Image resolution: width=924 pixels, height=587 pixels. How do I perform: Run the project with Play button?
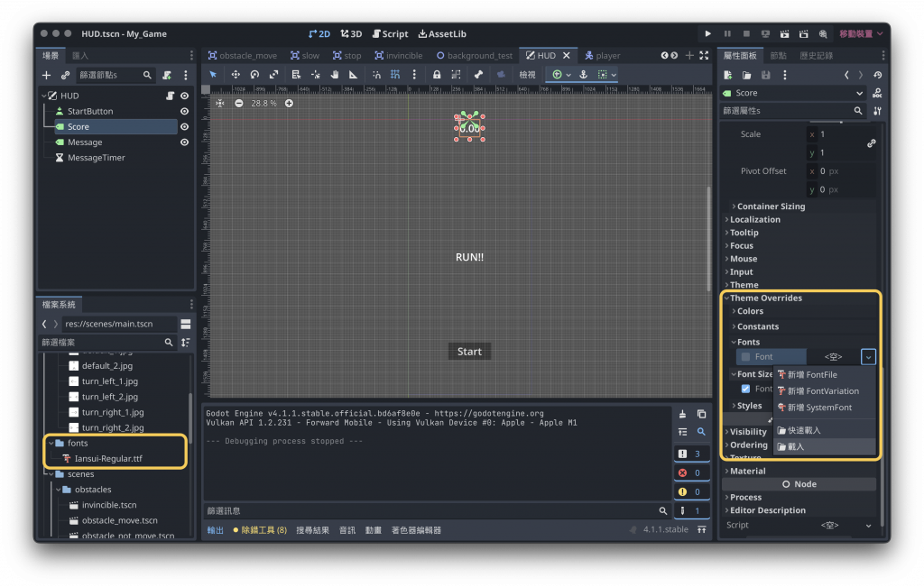[707, 33]
